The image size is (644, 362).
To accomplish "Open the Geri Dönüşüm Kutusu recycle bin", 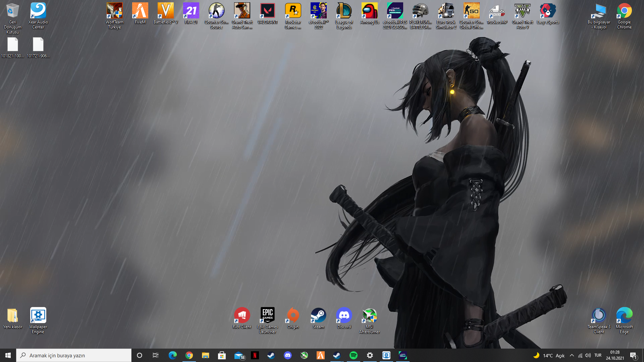I will point(13,18).
